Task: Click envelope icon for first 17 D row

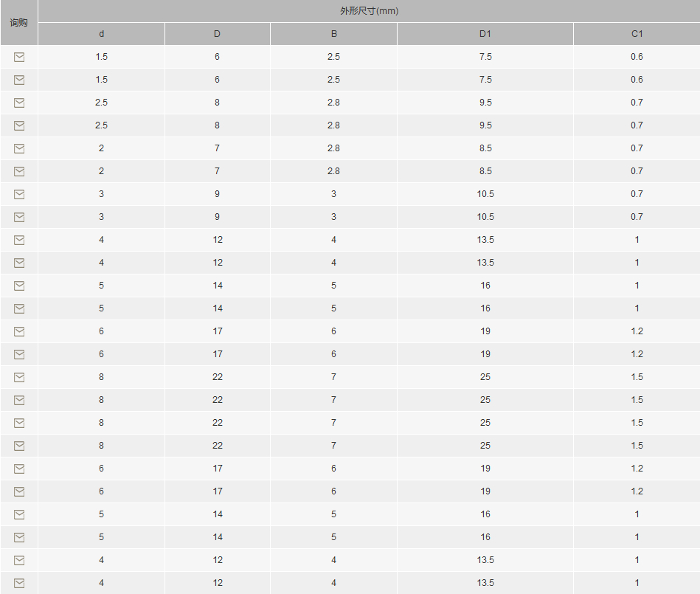Action: [19, 331]
